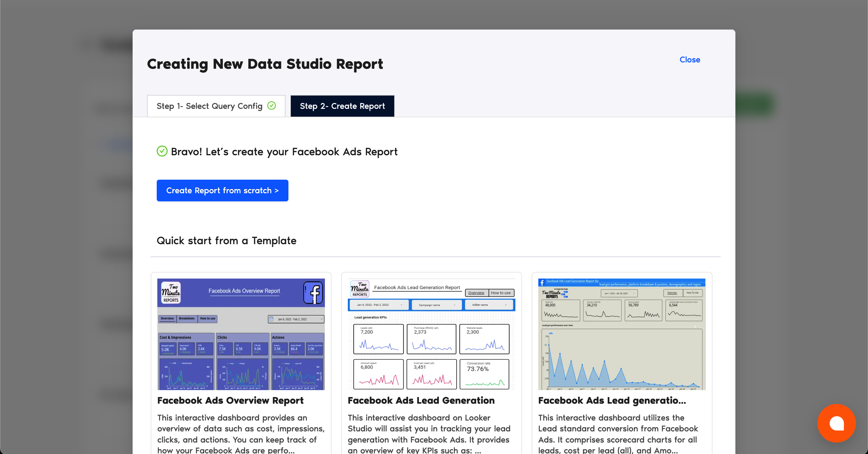Open the Step 2- Create Report tab
The width and height of the screenshot is (868, 454).
tap(342, 106)
